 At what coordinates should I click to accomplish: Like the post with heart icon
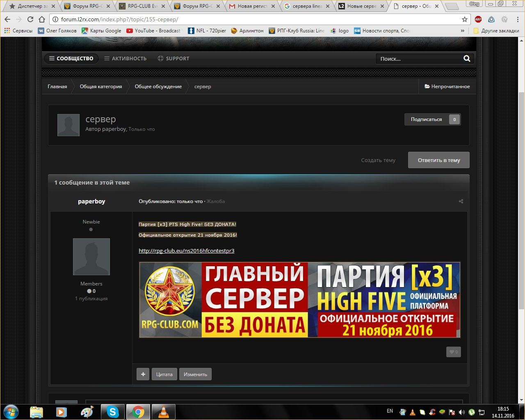point(453,352)
